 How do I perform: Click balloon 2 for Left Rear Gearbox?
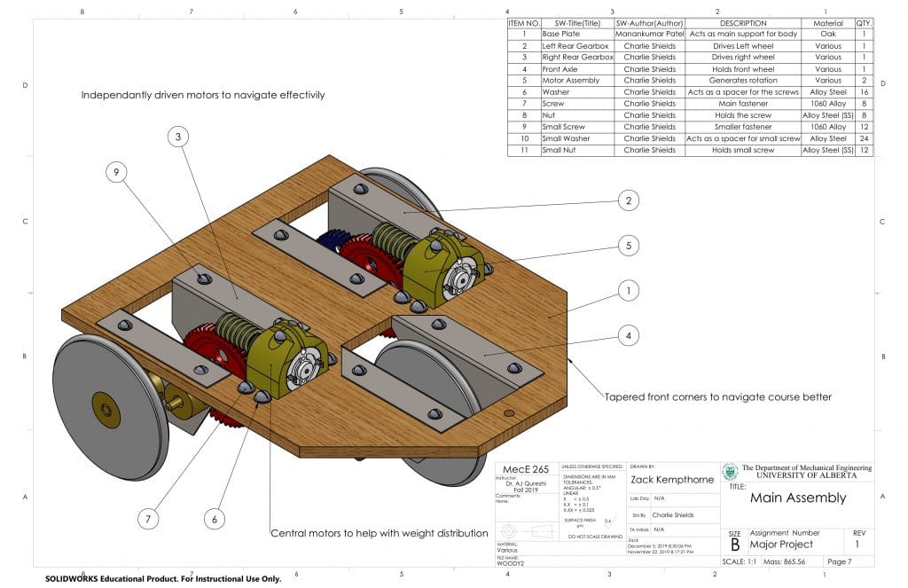click(x=628, y=200)
